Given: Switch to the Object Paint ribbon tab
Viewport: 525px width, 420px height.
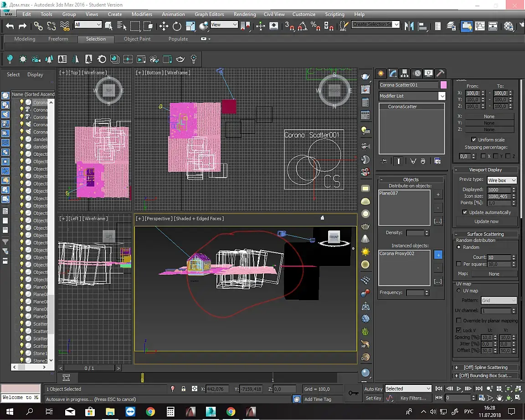Looking at the screenshot, I should click(137, 39).
